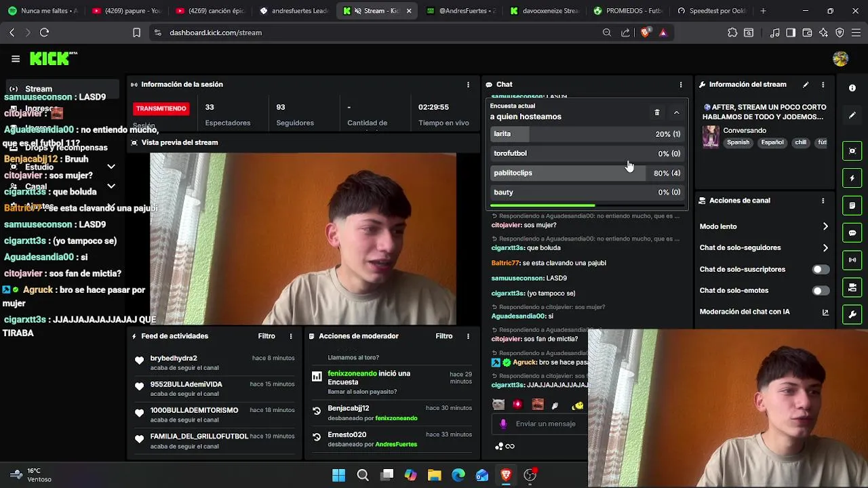Select the Spanish stream tag
Screen dimensions: 868x488
coord(738,143)
